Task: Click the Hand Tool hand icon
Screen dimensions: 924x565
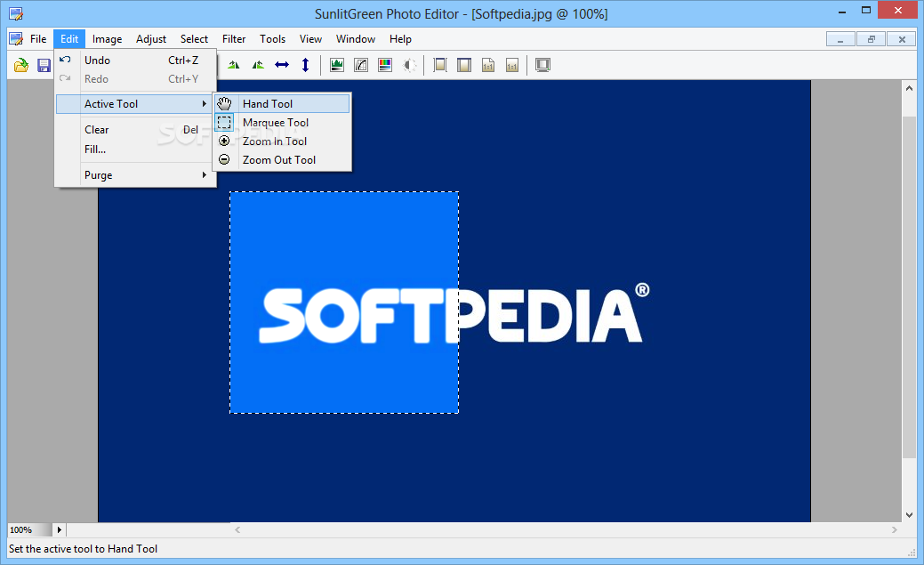Action: tap(224, 104)
